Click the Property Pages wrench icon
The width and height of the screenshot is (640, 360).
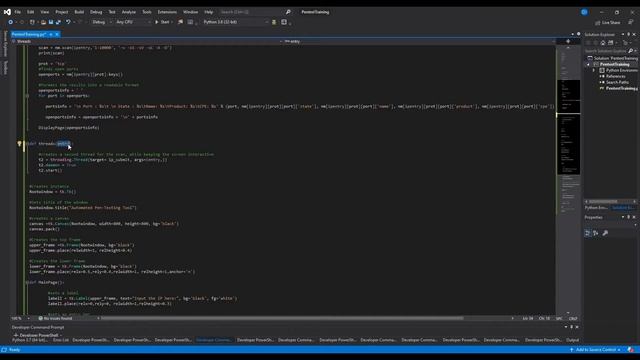(605, 233)
